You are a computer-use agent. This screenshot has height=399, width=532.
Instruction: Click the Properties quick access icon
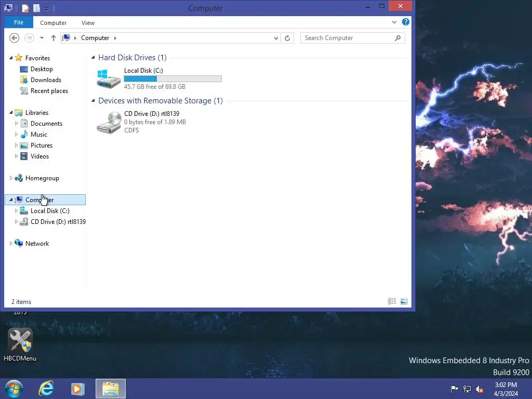pyautogui.click(x=25, y=8)
